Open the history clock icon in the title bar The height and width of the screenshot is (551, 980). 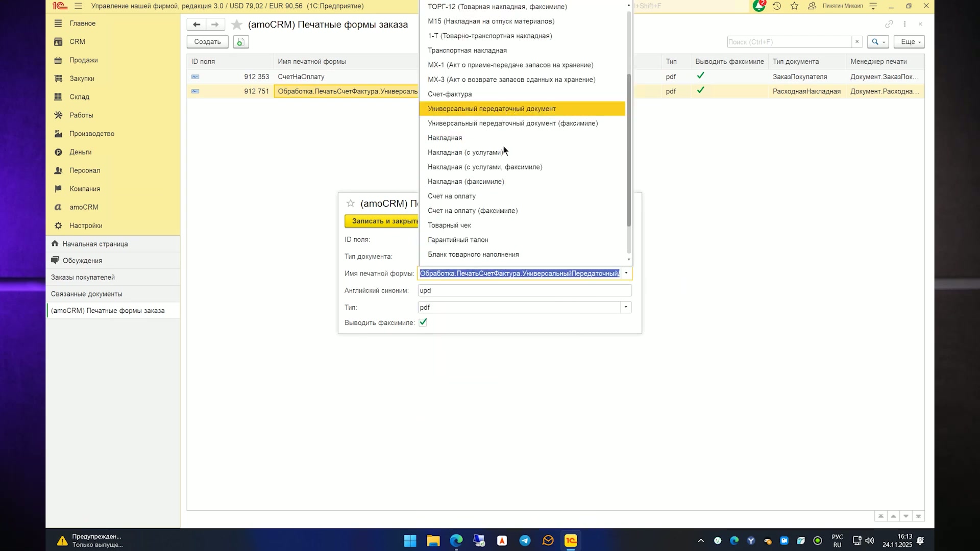tap(777, 6)
